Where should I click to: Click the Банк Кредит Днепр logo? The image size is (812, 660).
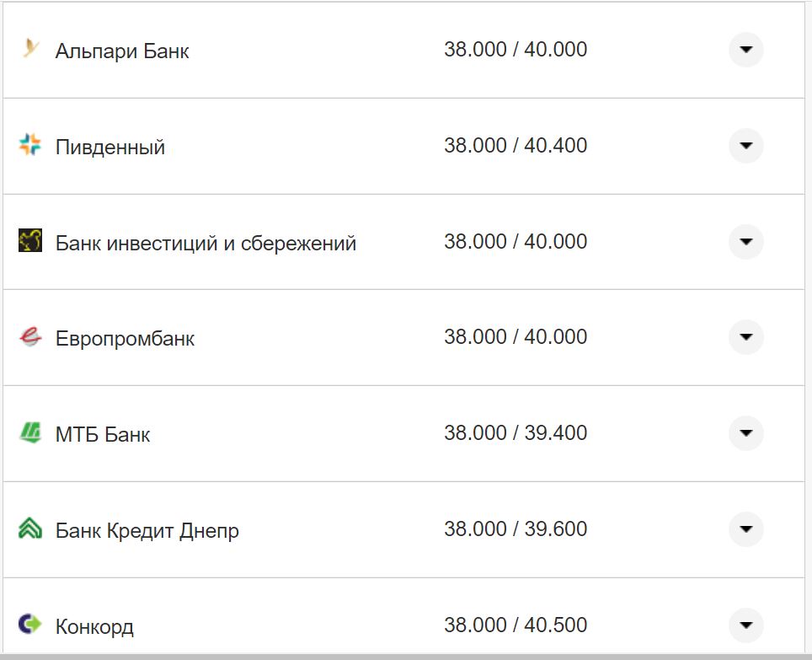tap(30, 529)
